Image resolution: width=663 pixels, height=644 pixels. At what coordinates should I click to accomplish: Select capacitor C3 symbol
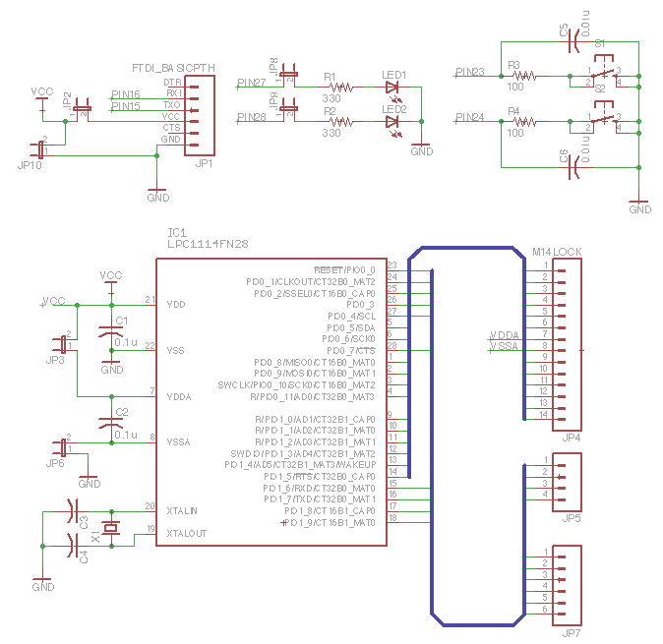(73, 511)
